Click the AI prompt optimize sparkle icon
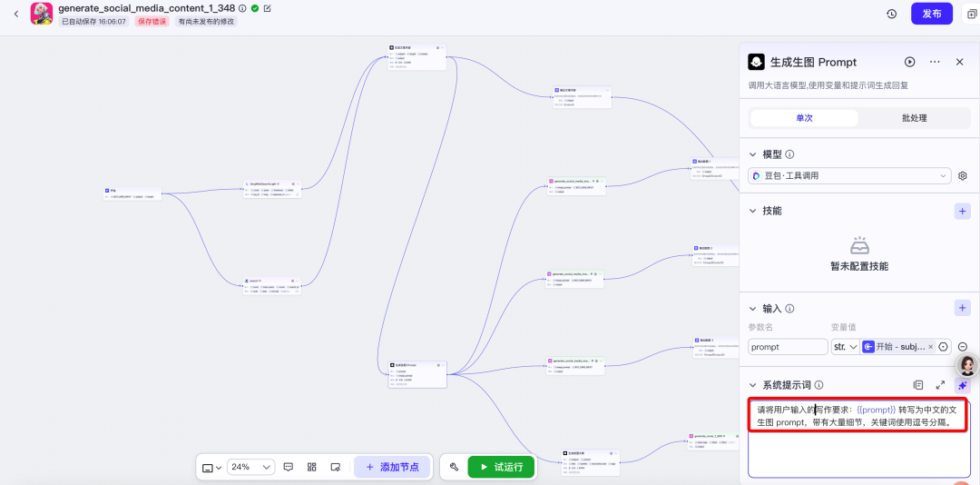 (x=962, y=385)
